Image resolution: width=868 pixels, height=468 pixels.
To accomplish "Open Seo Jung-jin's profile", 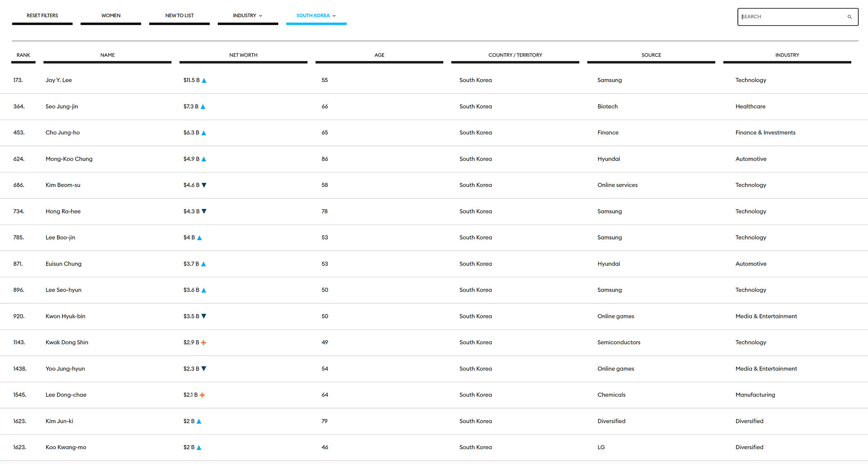I will (x=62, y=107).
